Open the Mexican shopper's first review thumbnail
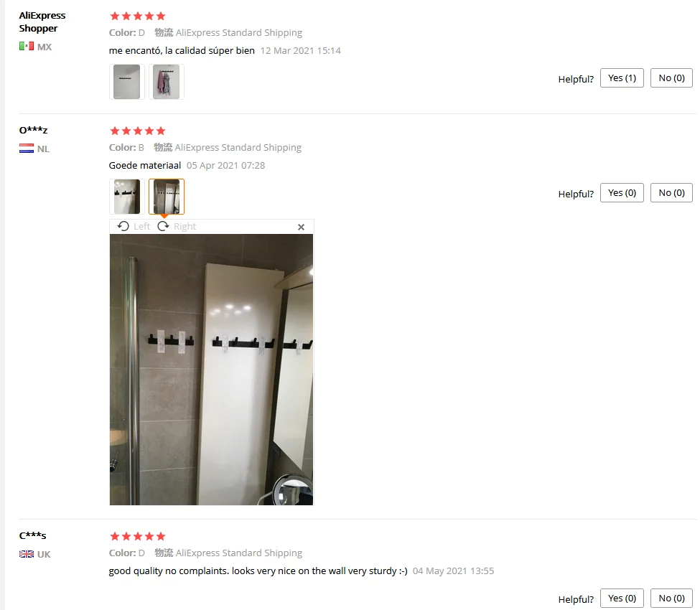The image size is (700, 610). click(x=127, y=82)
